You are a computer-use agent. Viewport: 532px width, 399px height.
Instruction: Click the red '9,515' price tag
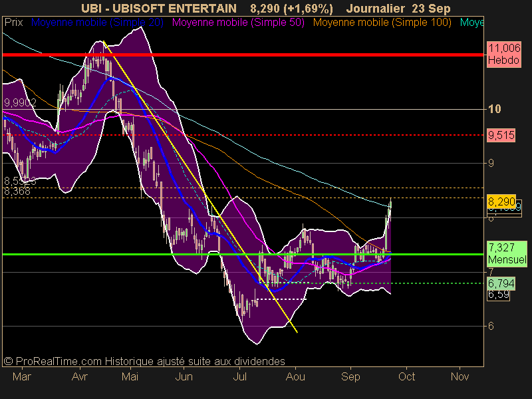pos(501,136)
